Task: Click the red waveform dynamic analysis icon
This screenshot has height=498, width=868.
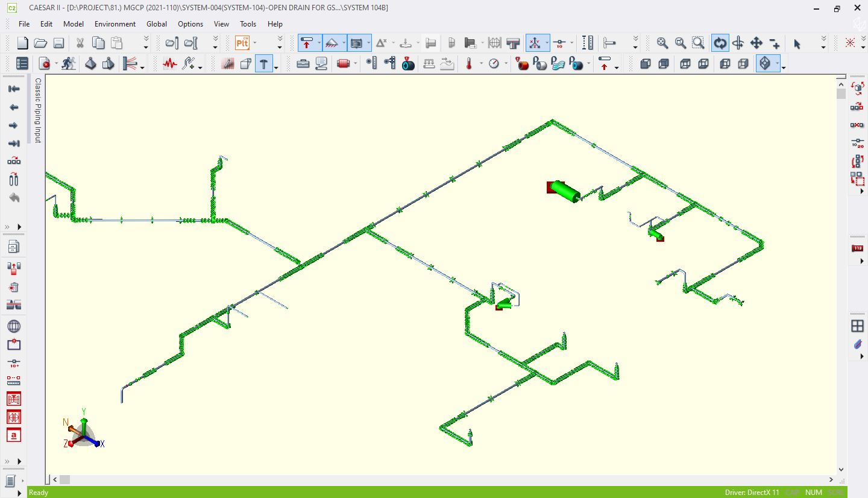Action: click(x=170, y=63)
